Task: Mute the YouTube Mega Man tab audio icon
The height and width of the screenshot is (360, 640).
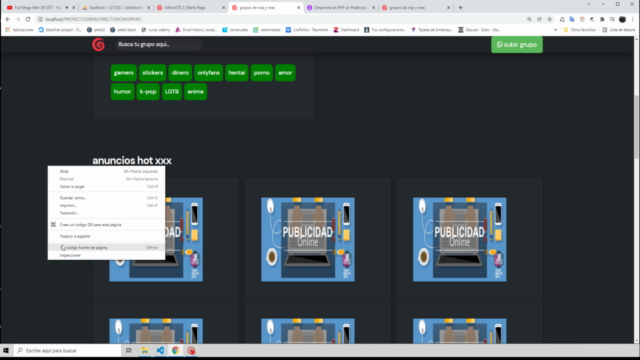Action: point(67,7)
